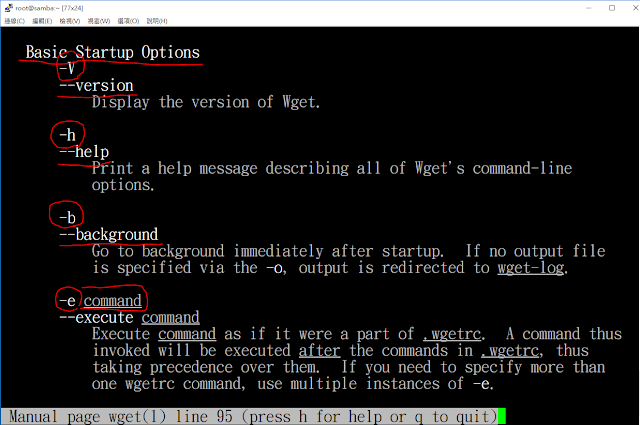This screenshot has height=425, width=640.
Task: Click 'Display the version of Wget.' line
Action: pos(206,102)
